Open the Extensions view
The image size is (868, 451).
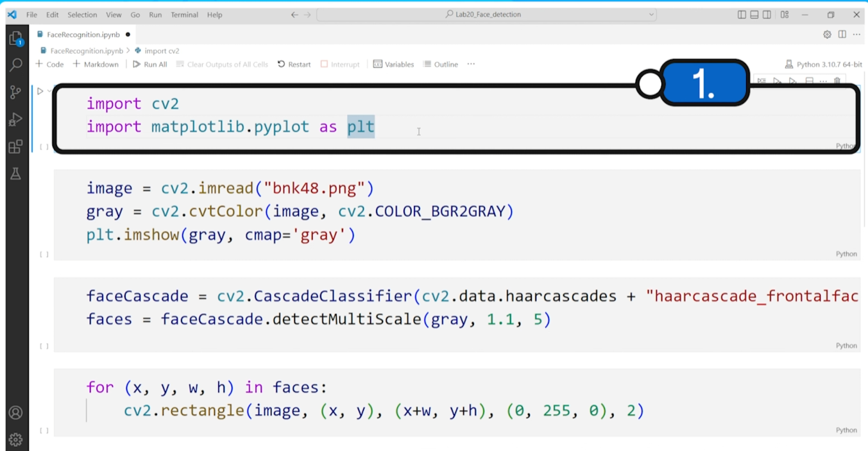pos(14,146)
